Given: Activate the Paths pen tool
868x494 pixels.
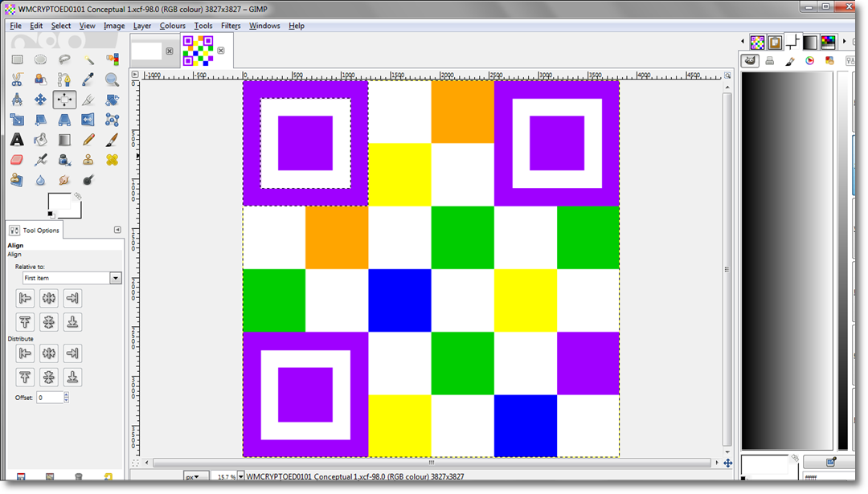Looking at the screenshot, I should [x=64, y=80].
